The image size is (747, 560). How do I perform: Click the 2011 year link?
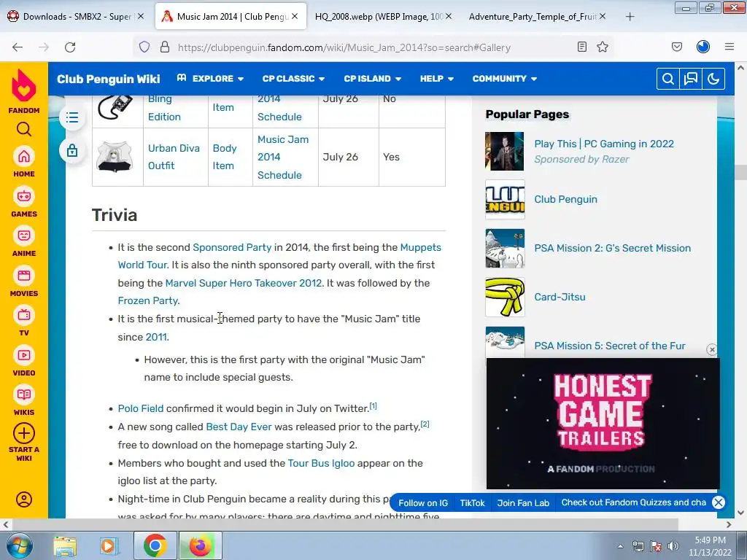point(156,337)
